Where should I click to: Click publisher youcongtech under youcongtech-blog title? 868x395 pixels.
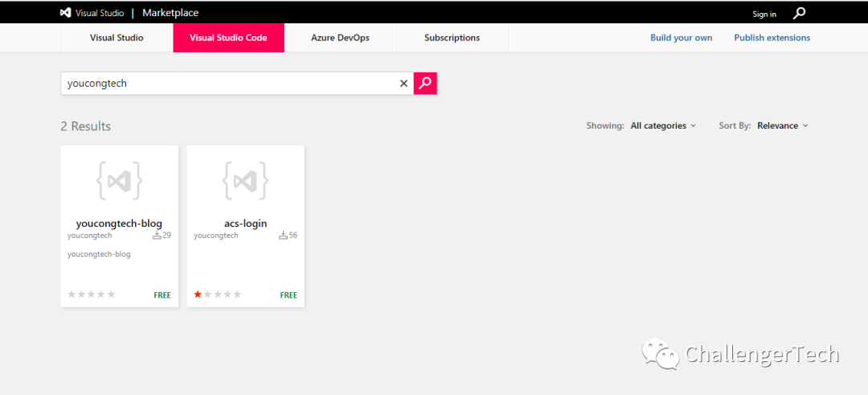tap(90, 236)
